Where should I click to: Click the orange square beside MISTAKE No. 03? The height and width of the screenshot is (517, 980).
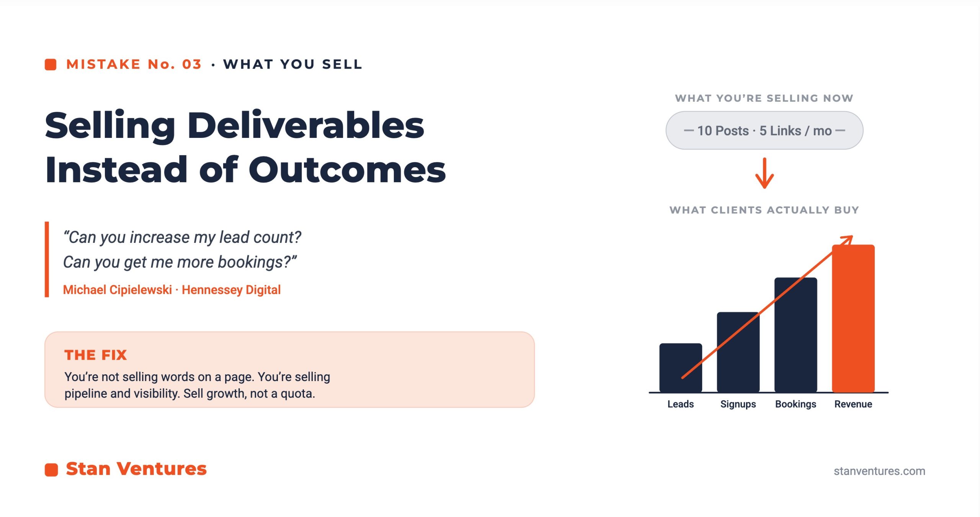pos(51,64)
